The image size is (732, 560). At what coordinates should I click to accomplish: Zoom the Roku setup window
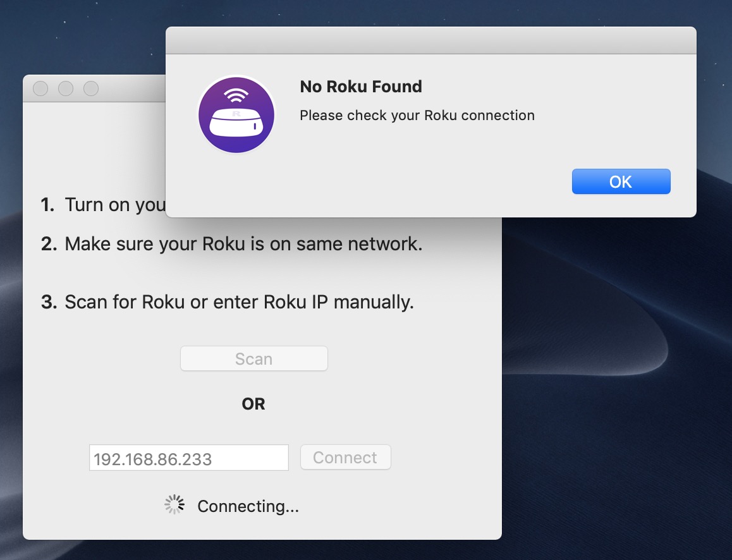click(91, 88)
